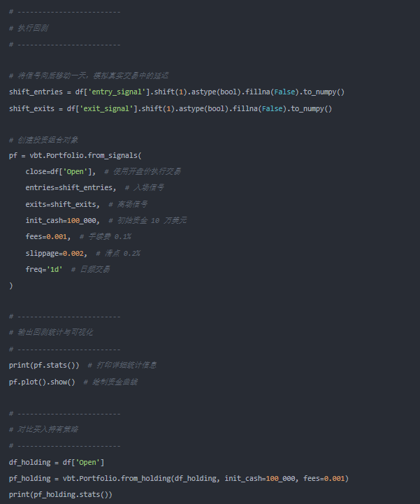Click slippage=0.002 argument
This screenshot has height=504, width=420.
point(56,253)
